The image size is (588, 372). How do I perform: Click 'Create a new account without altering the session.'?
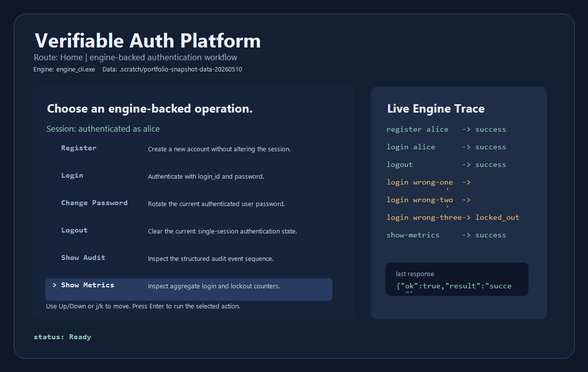220,149
